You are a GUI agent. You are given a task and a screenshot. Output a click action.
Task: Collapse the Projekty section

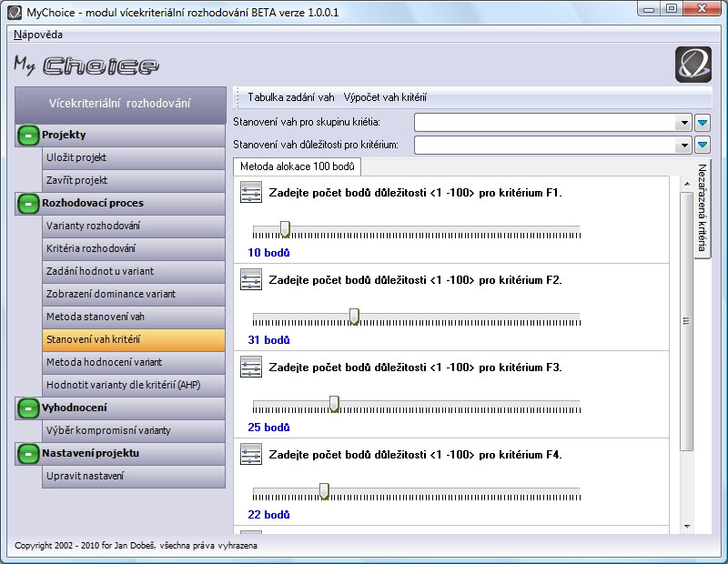click(x=28, y=136)
